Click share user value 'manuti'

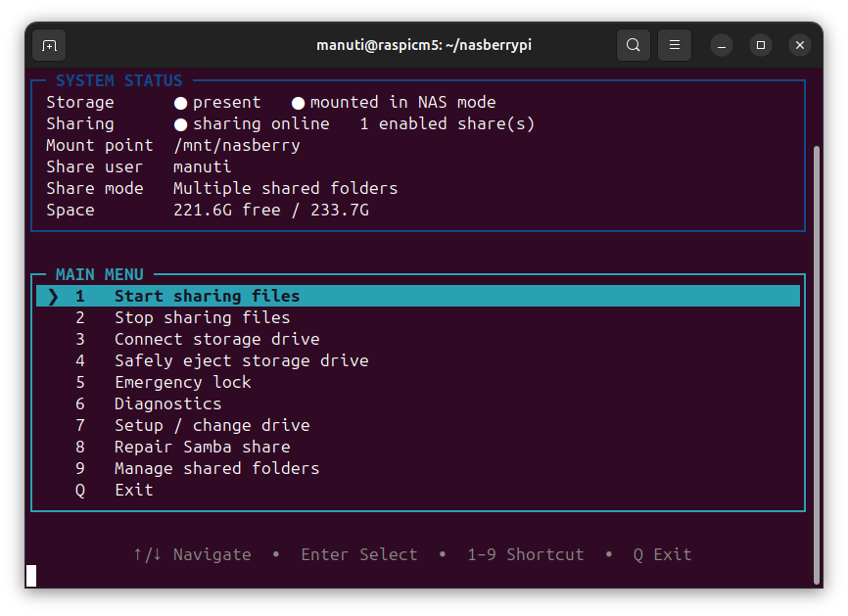[203, 166]
